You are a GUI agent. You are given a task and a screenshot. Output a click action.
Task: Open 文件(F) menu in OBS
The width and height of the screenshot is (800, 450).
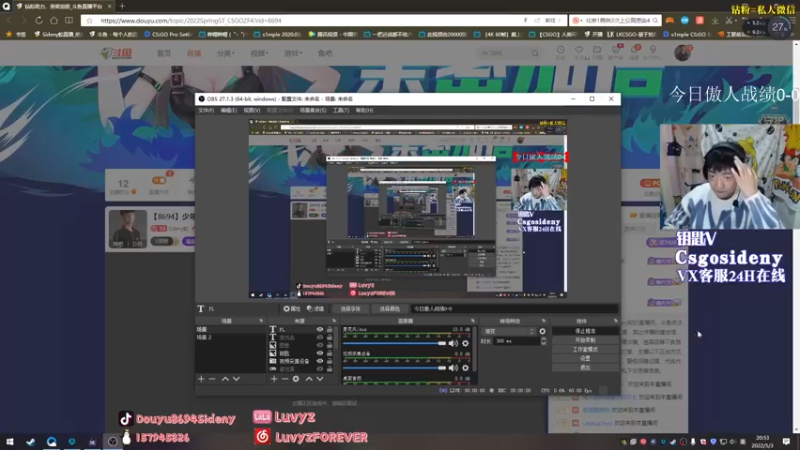[x=206, y=110]
